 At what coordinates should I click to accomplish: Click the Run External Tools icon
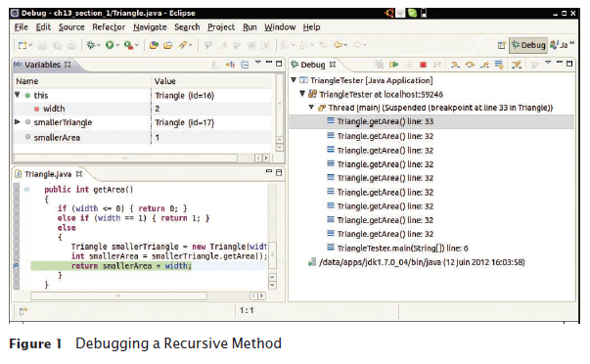pos(128,45)
